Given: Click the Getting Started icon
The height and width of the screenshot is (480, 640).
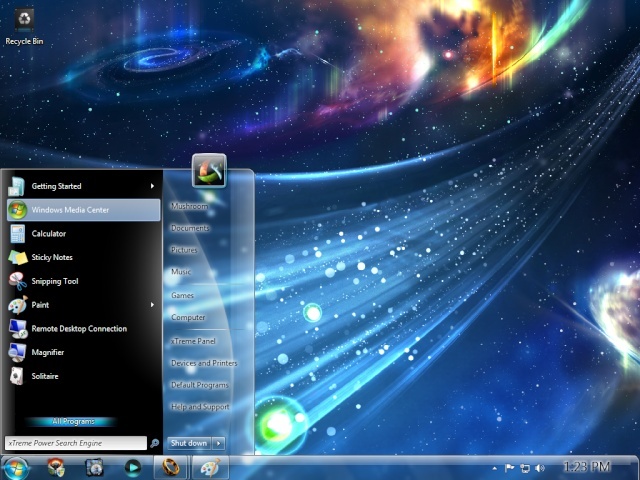Looking at the screenshot, I should click(x=18, y=186).
